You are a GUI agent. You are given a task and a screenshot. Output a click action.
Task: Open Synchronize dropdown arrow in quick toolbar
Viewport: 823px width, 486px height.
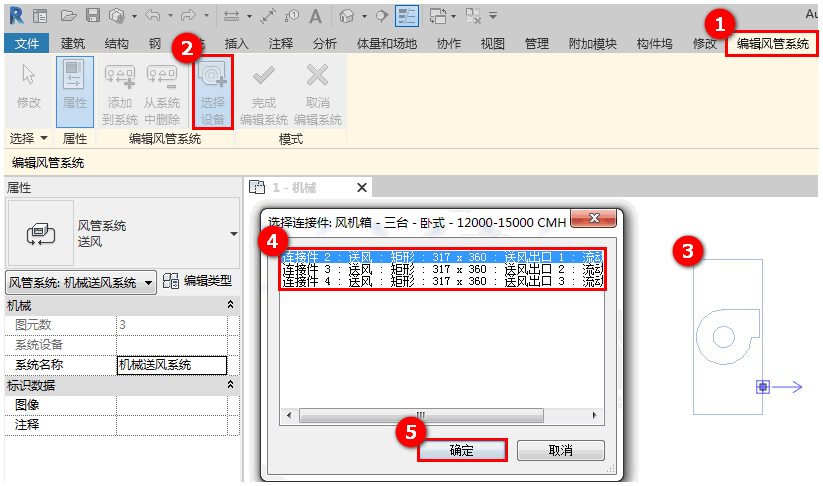coord(134,17)
